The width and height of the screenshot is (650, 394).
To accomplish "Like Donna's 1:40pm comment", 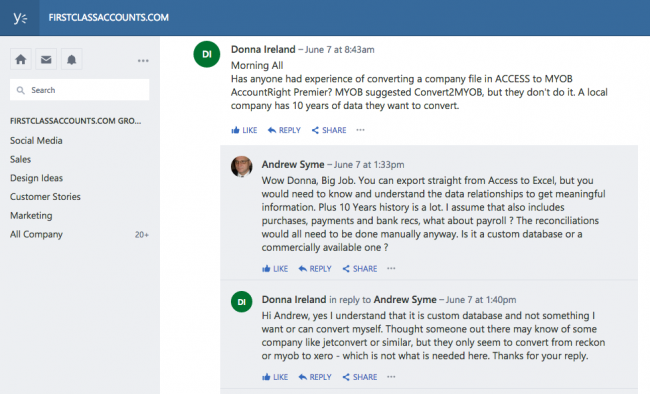I will [x=275, y=377].
